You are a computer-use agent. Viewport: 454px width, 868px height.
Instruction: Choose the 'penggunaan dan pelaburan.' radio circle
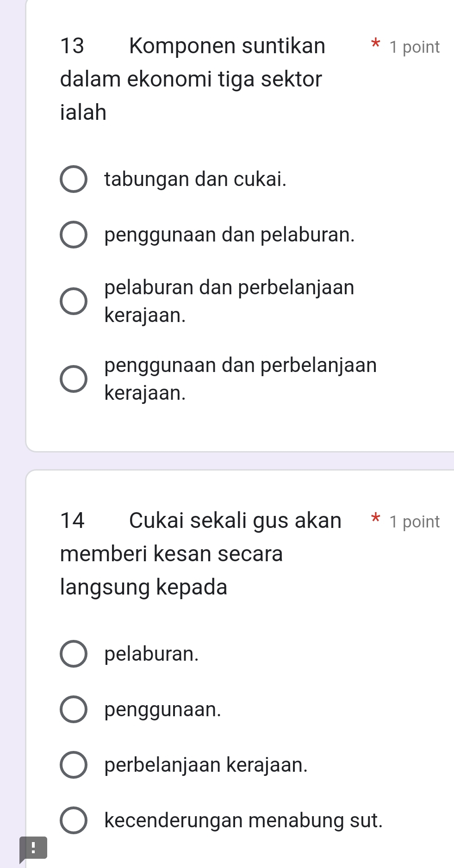[x=73, y=235]
